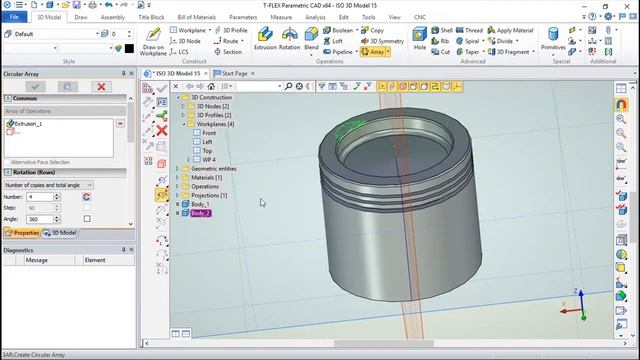Collapse the Common section

(x=8, y=98)
